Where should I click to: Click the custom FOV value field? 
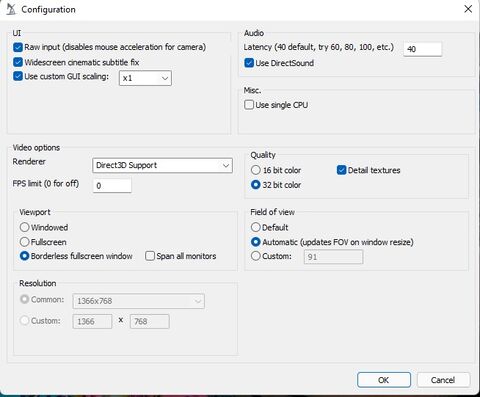click(333, 257)
